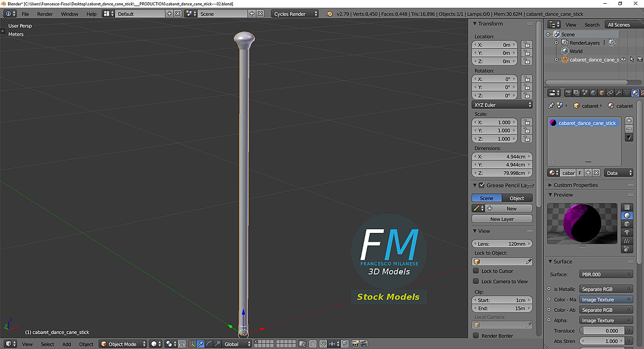Open the Constraints properties tab
644x349 pixels.
610,93
